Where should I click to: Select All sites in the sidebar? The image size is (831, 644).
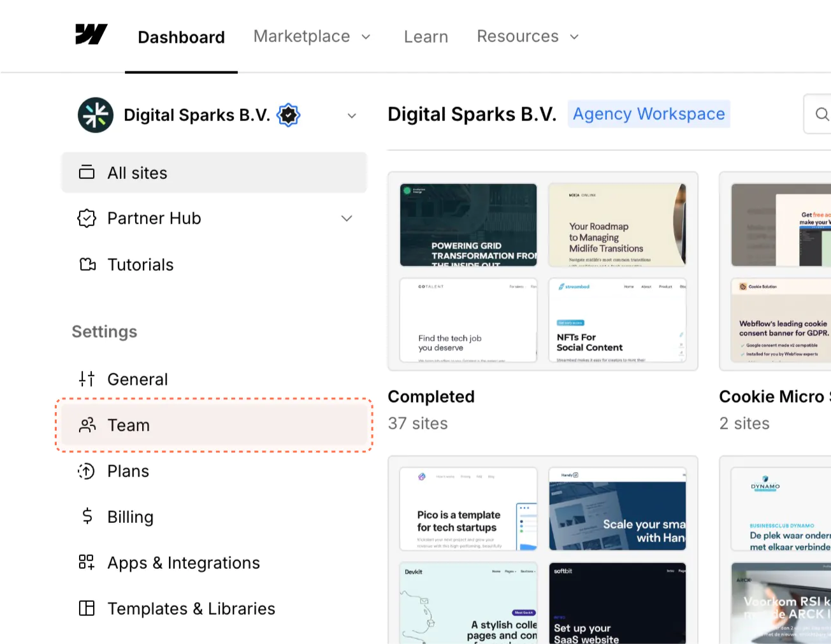(x=214, y=173)
